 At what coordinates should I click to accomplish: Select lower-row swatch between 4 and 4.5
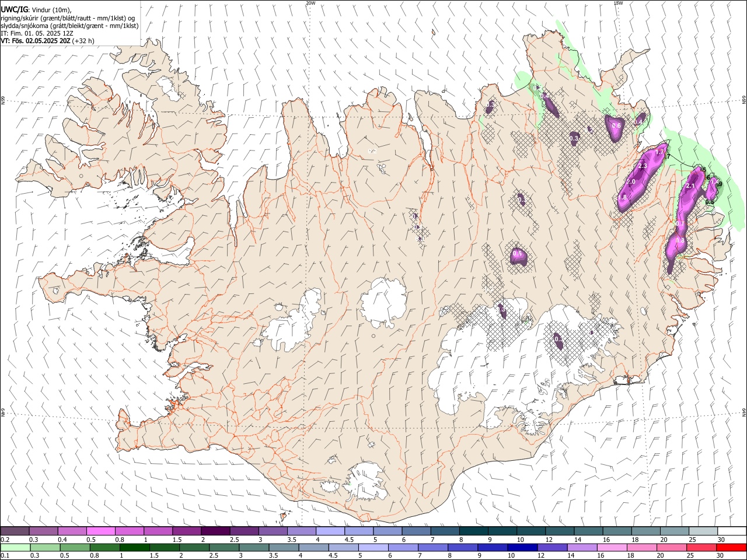(x=313, y=548)
